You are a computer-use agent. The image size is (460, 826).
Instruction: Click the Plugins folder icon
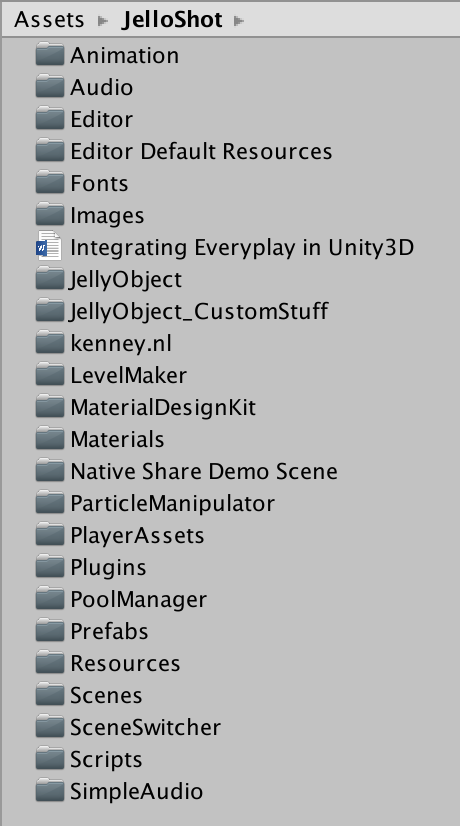pyautogui.click(x=50, y=566)
